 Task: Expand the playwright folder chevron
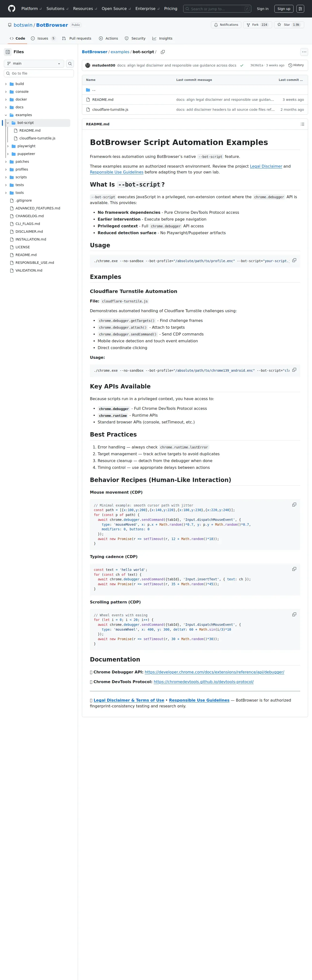(x=8, y=146)
